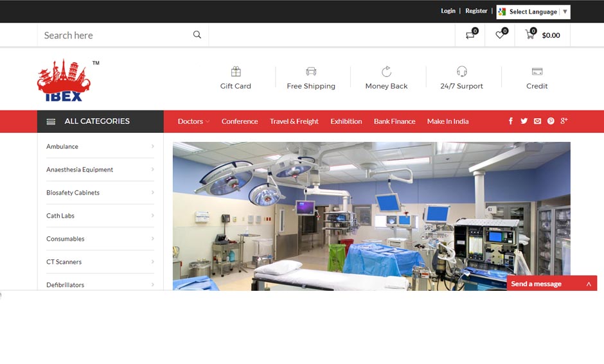
Task: Click the Search here input field
Action: point(116,35)
